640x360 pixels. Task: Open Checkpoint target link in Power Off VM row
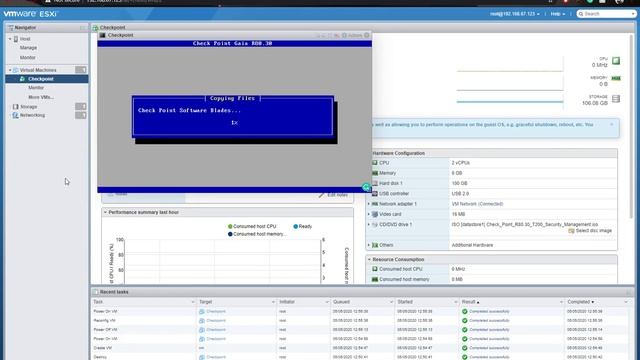click(x=216, y=329)
